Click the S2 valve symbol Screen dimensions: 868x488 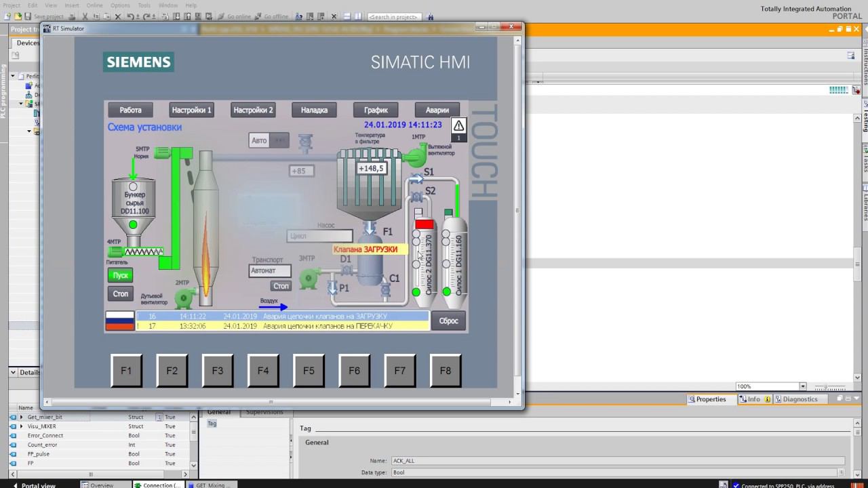click(416, 197)
